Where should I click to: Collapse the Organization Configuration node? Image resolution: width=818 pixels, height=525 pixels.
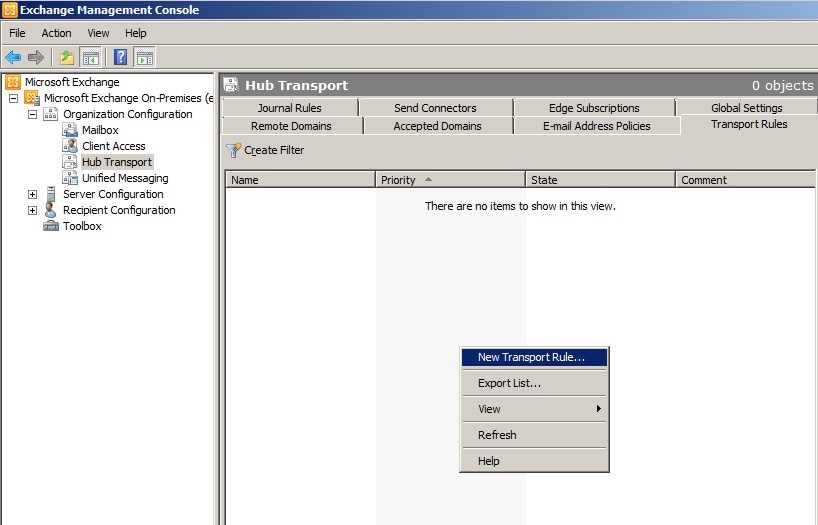tap(32, 114)
